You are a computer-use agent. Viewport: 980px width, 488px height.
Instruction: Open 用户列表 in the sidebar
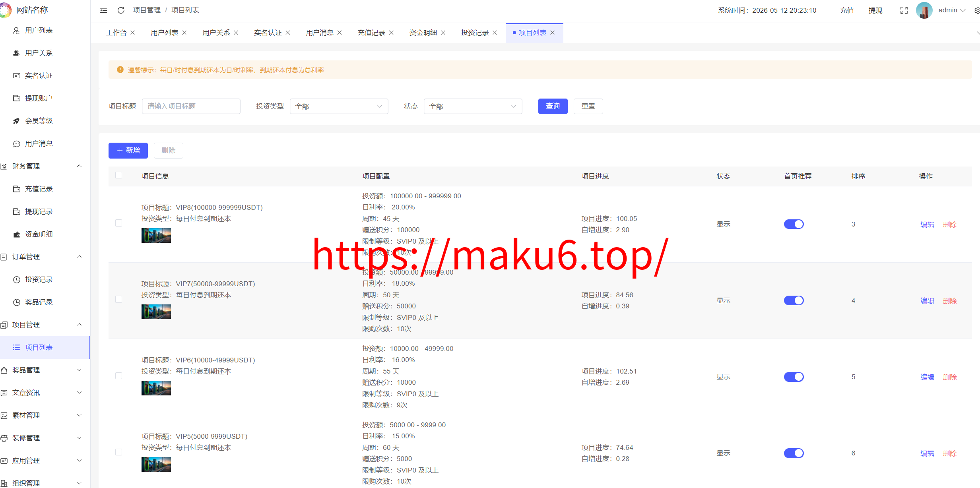click(39, 30)
